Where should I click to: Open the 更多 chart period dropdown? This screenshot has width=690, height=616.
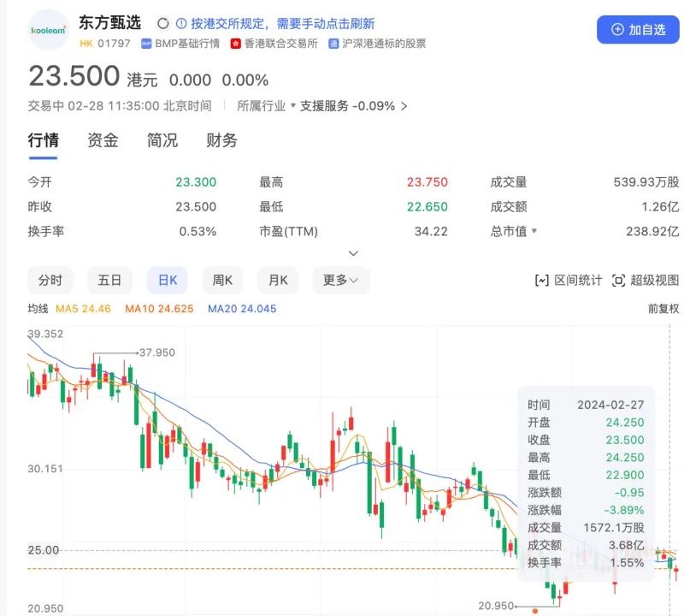341,280
